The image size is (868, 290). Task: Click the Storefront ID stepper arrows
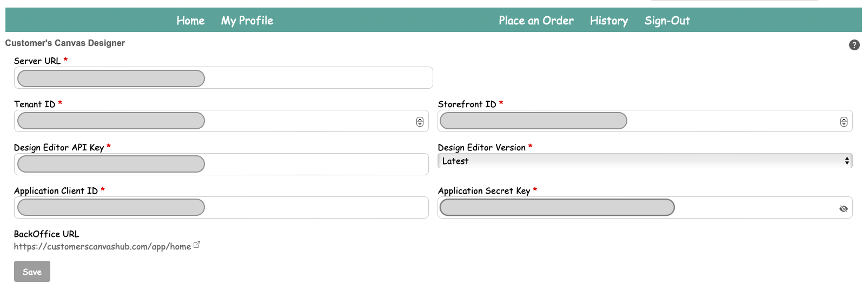tap(844, 122)
